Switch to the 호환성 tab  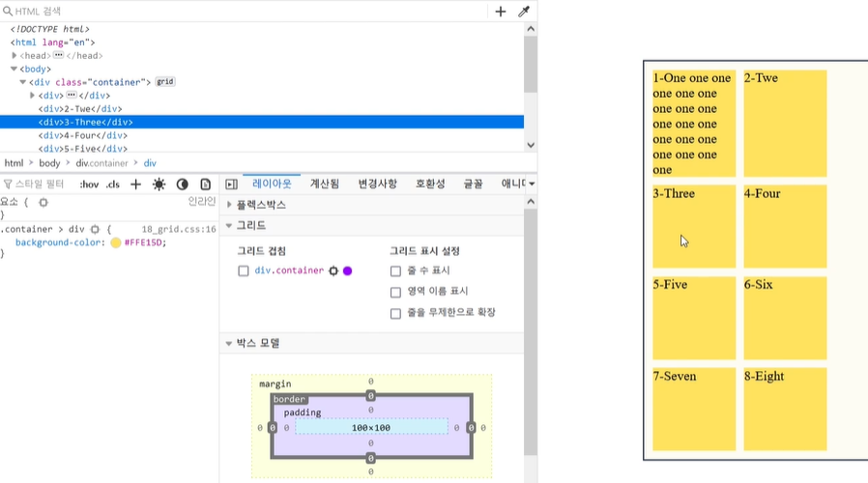[430, 184]
